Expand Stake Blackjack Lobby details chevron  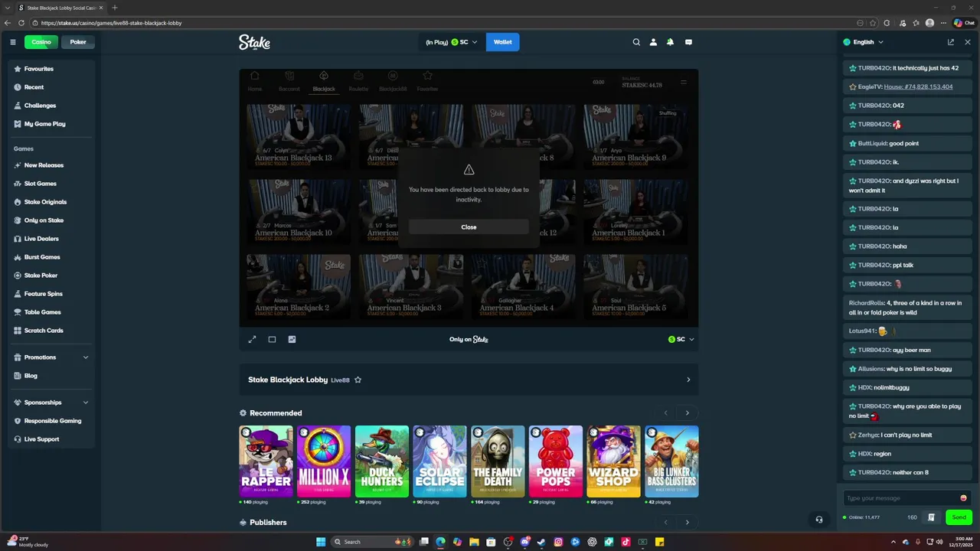(688, 380)
